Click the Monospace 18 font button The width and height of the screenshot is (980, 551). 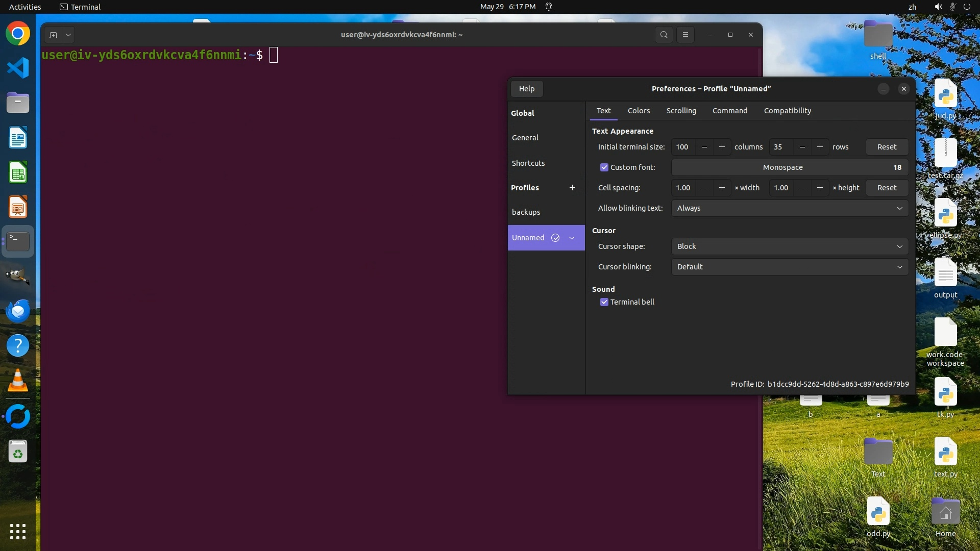[789, 167]
